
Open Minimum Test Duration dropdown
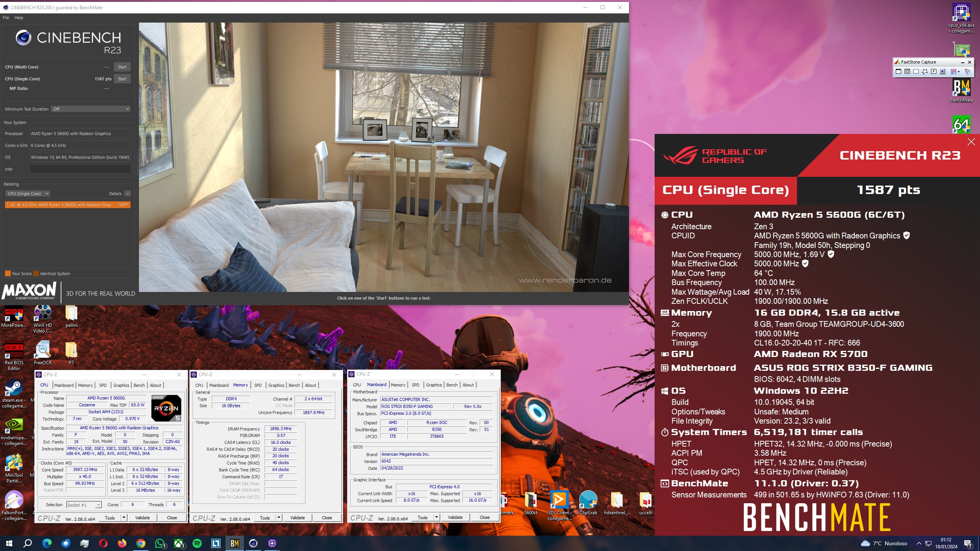tap(91, 109)
